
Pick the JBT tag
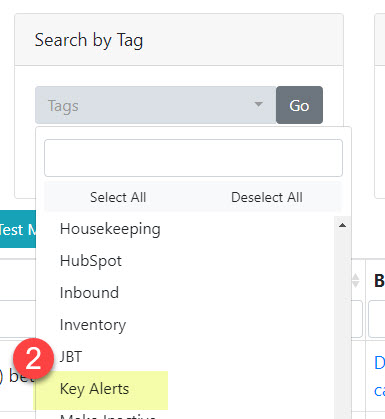tap(71, 357)
